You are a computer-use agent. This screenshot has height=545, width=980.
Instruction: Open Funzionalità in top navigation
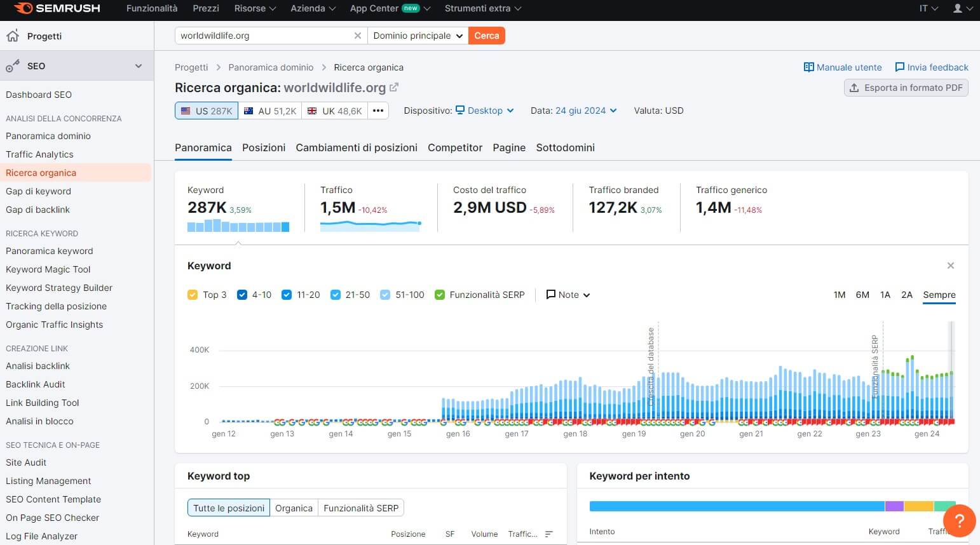click(x=152, y=8)
